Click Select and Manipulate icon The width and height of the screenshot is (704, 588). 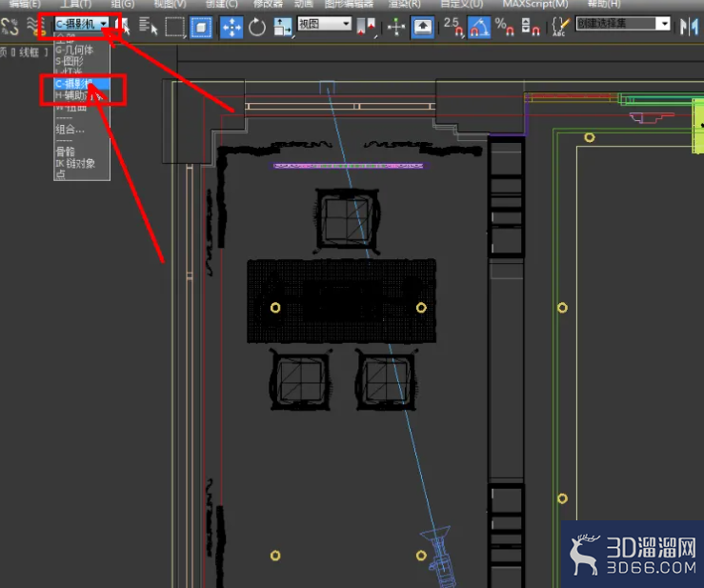pos(396,27)
